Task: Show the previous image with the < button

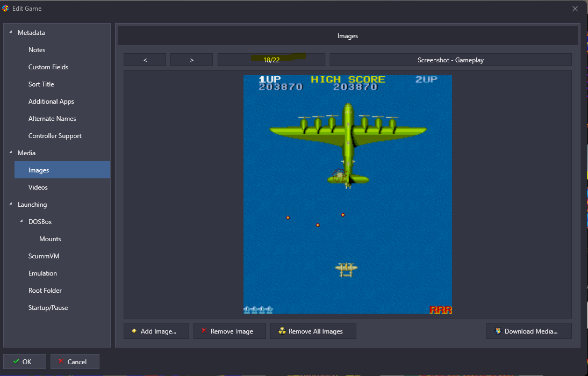Action: click(145, 60)
